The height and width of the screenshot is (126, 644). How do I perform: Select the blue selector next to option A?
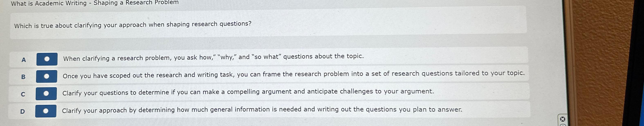coord(47,58)
